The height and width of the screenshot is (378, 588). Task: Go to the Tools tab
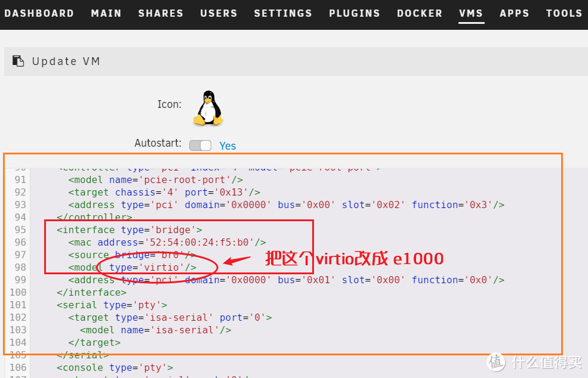[564, 13]
